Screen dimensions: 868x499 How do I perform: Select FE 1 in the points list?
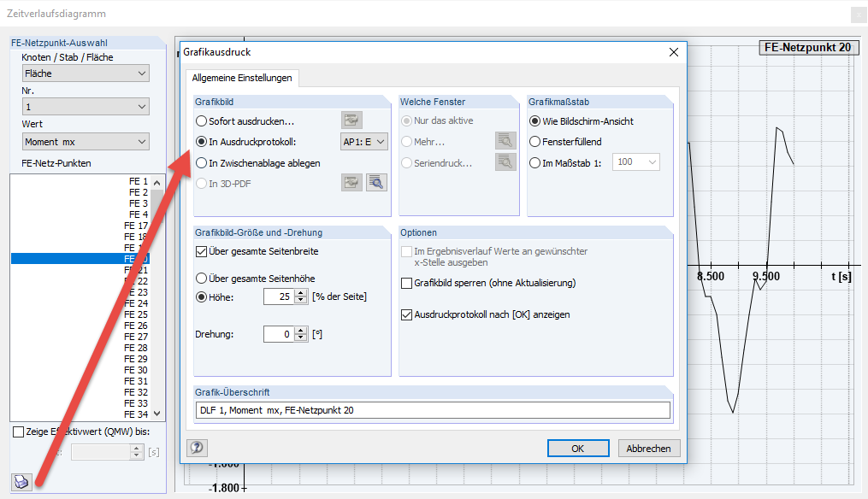click(80, 181)
